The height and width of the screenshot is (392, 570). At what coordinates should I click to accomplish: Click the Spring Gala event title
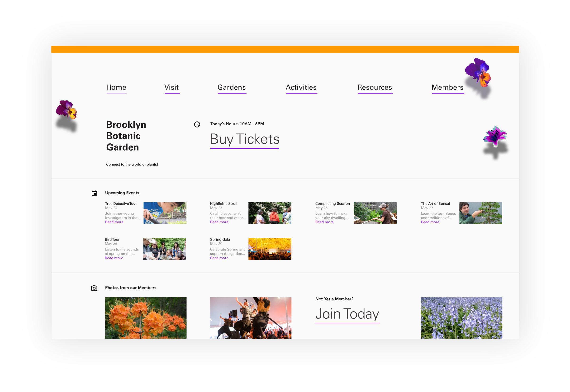[x=220, y=240]
